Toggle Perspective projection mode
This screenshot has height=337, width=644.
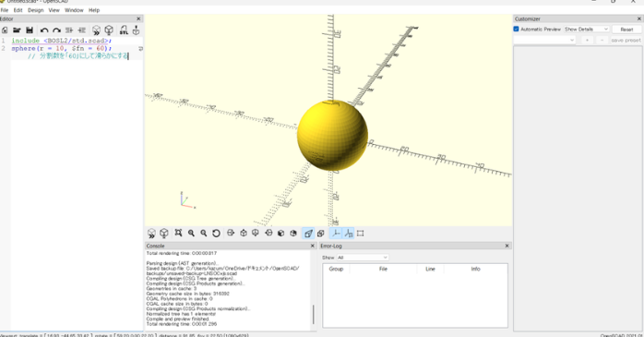pos(308,234)
